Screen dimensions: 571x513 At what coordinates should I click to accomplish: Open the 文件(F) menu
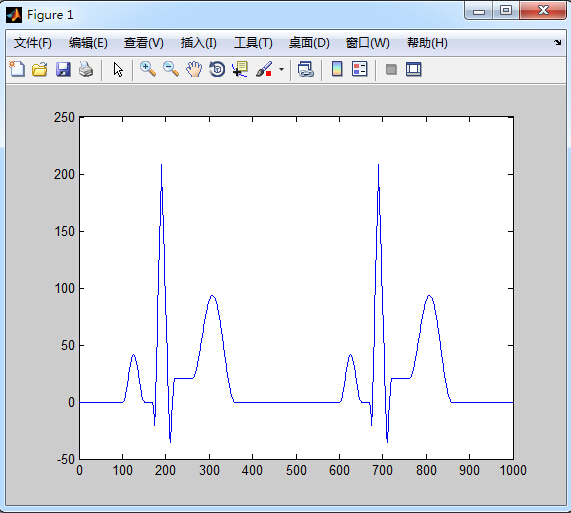[x=33, y=43]
